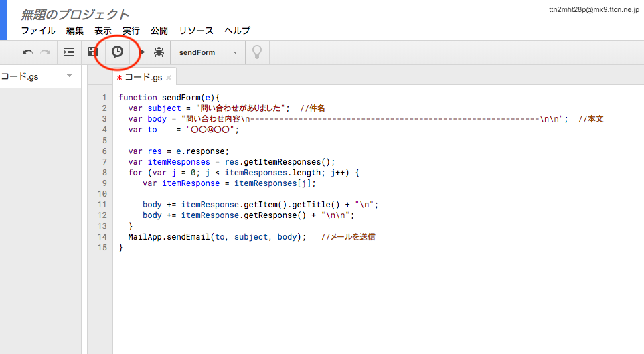The height and width of the screenshot is (354, 644).
Task: Open the 公開 menu
Action: point(159,31)
